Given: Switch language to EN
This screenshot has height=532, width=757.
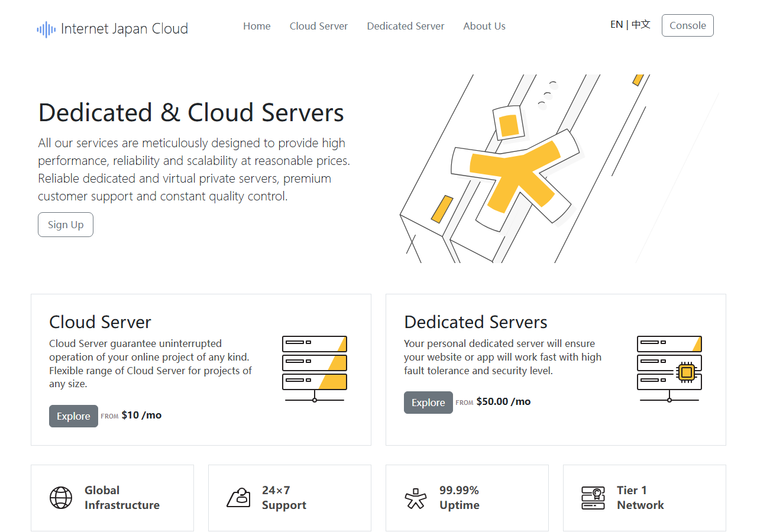Looking at the screenshot, I should (617, 24).
